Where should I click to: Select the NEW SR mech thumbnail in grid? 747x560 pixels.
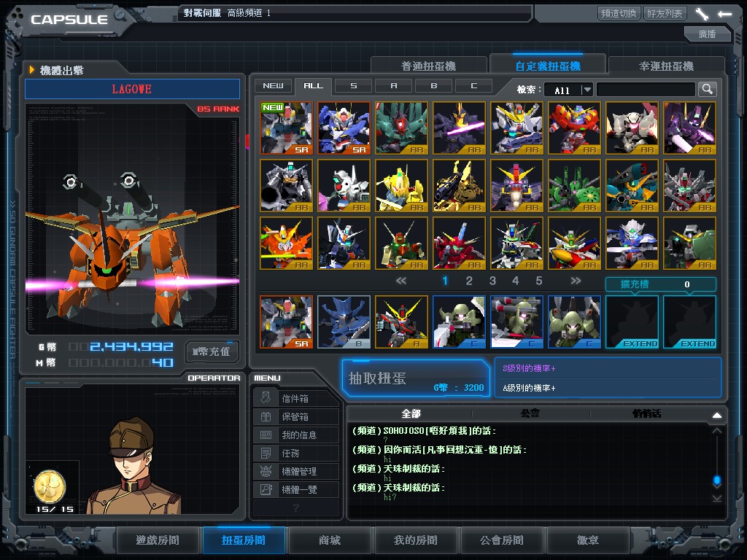tap(286, 128)
